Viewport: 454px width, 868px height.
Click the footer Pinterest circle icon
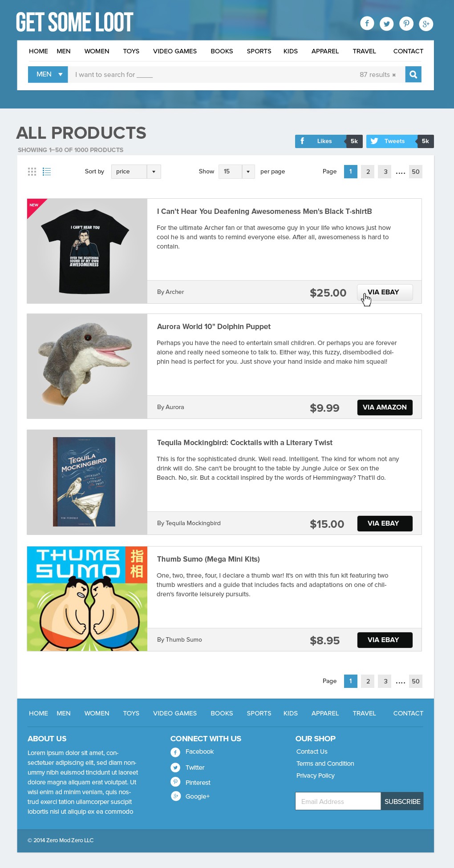coord(175,782)
